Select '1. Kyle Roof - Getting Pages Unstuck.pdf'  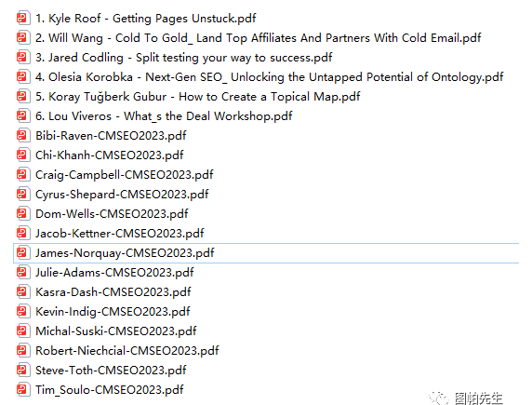(x=145, y=19)
